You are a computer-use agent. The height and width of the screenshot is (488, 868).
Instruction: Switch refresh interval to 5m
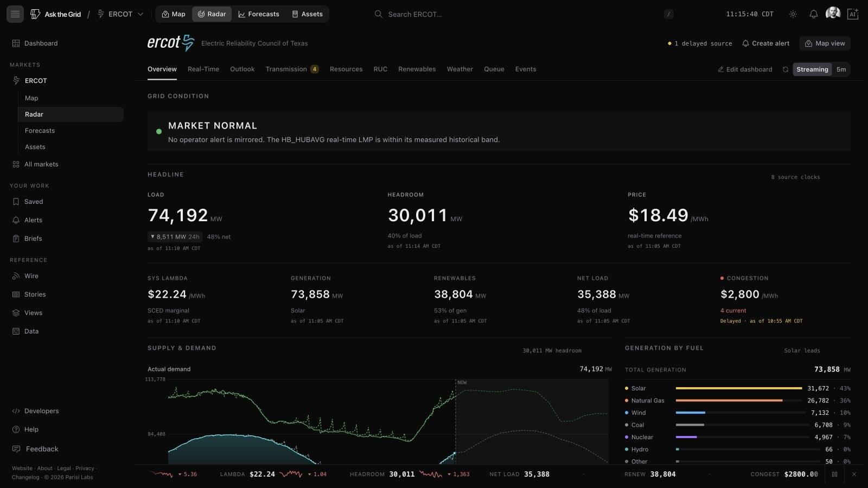pyautogui.click(x=841, y=69)
